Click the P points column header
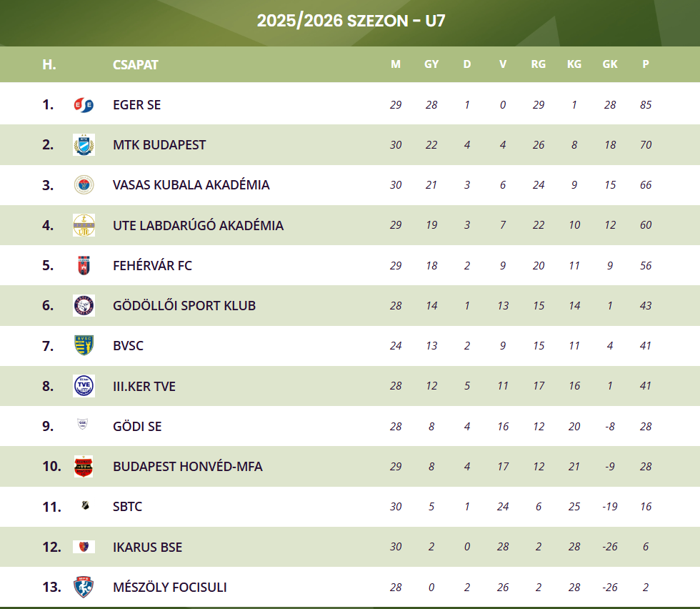 coord(646,64)
